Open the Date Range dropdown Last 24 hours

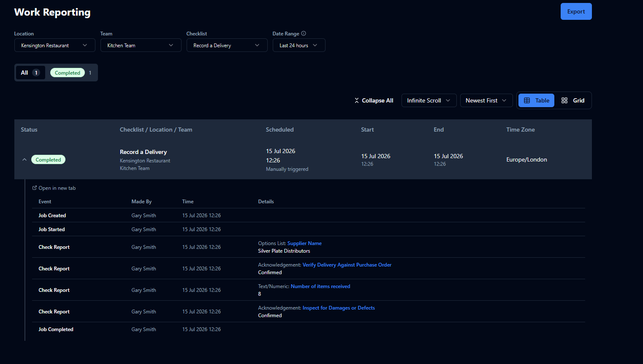[x=299, y=45]
